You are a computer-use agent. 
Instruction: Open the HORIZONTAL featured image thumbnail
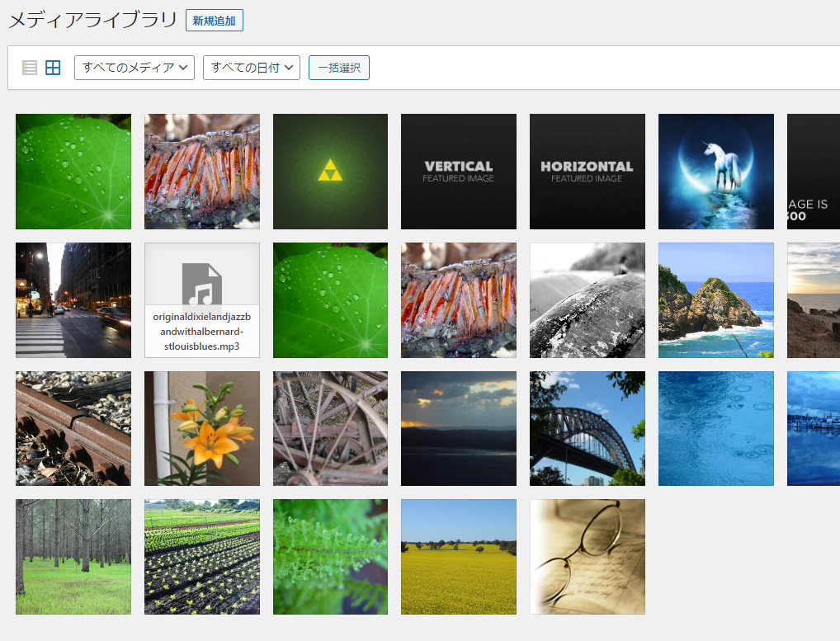[587, 172]
